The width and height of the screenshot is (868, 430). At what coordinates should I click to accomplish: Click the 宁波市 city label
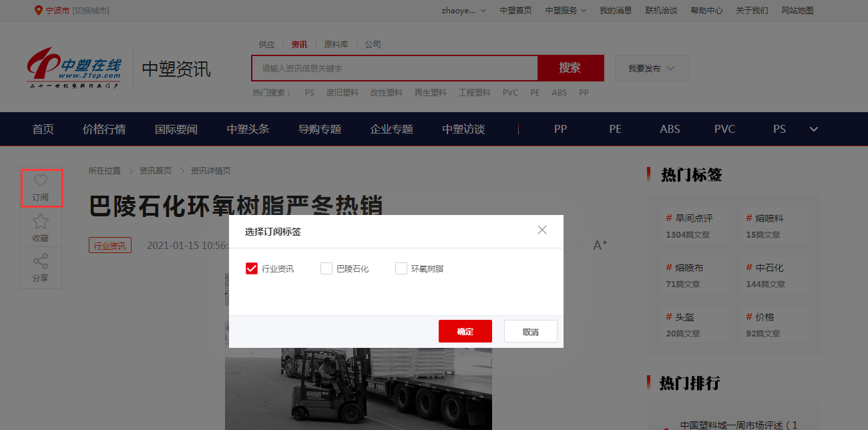[x=57, y=11]
